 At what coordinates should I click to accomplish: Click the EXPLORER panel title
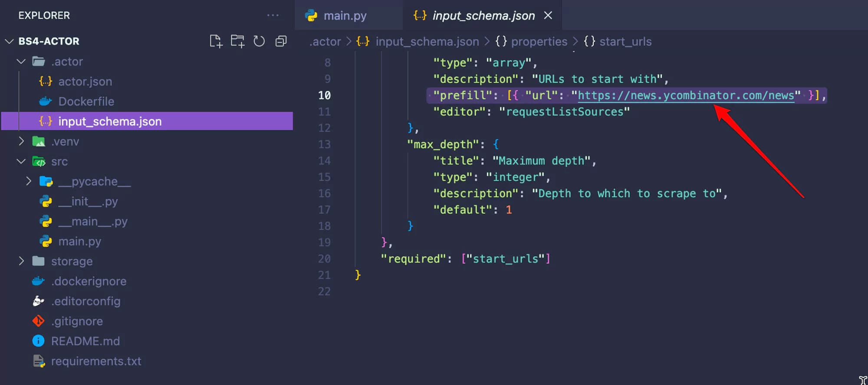coord(44,15)
